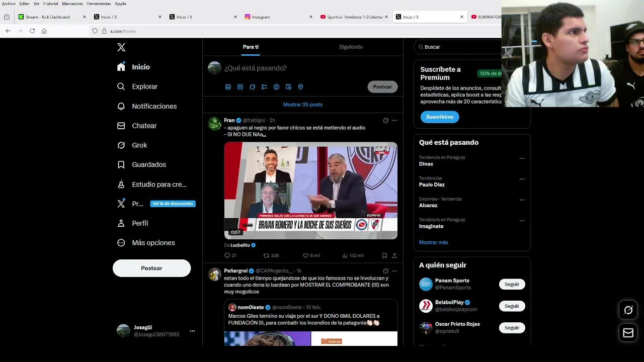
Task: Follow Oscar Prieto Rojas
Action: 512,327
